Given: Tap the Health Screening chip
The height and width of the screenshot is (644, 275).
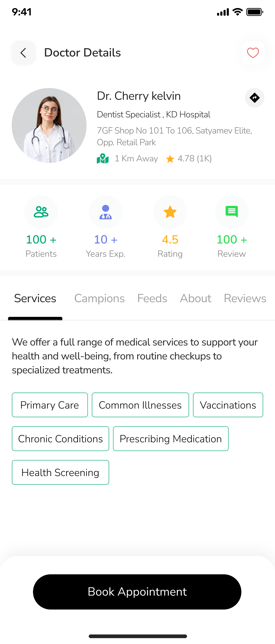Looking at the screenshot, I should point(60,473).
